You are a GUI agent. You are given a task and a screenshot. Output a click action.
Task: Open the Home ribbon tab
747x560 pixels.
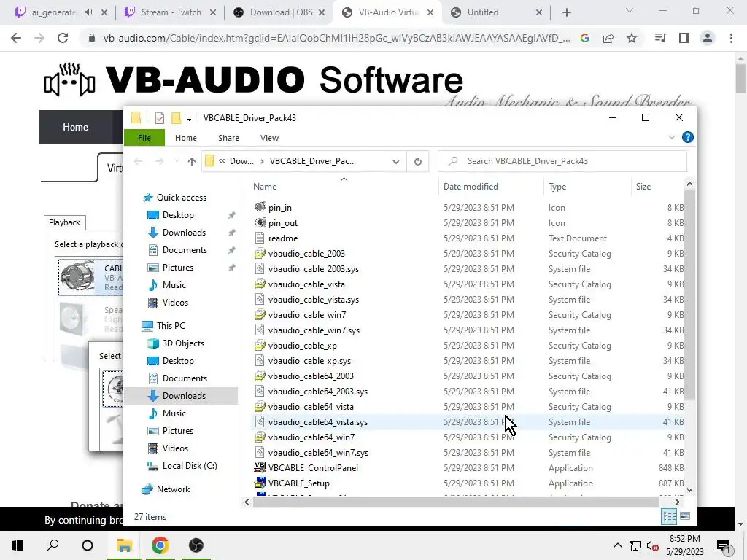click(186, 138)
